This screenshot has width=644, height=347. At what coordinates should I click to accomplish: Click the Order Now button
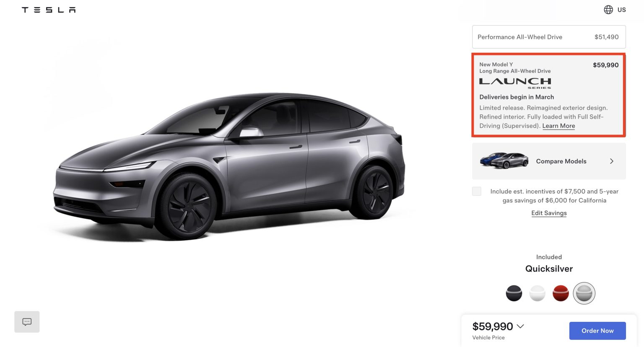(x=597, y=331)
